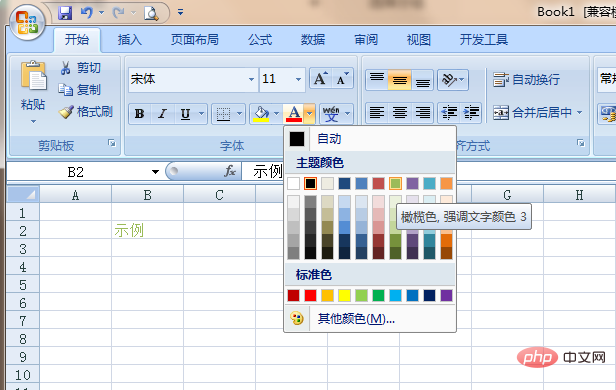Screen dimensions: 616x390
Task: Expand the font size 11 dropdown
Action: tap(298, 79)
